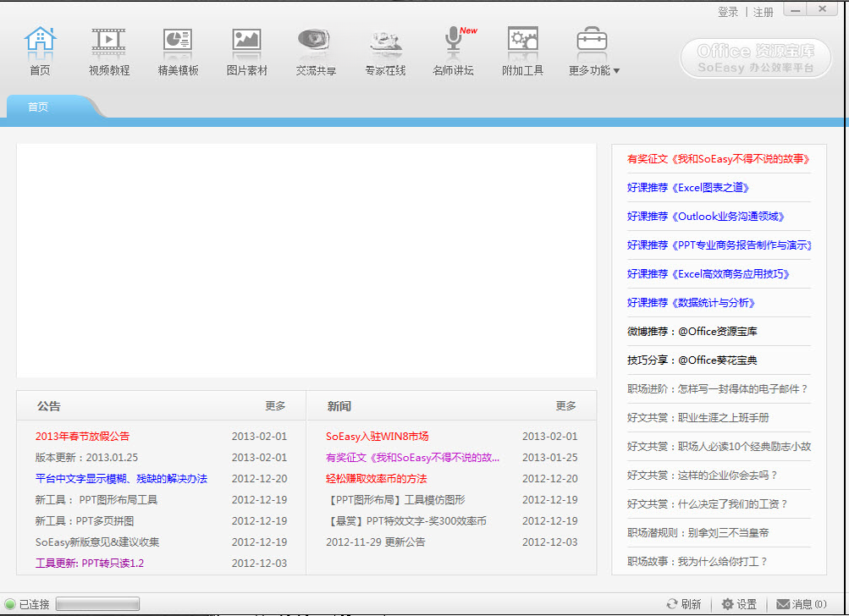Open 职场故事：我为什么给你打工？
The height and width of the screenshot is (616, 849).
click(x=697, y=560)
